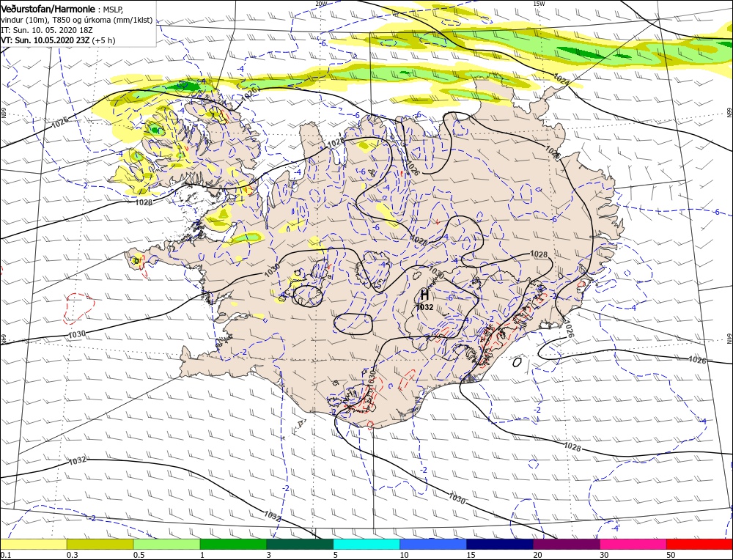This screenshot has height=560, width=733.
Task: Choose the purple 20–30 mm legend swatch
Action: [566, 544]
